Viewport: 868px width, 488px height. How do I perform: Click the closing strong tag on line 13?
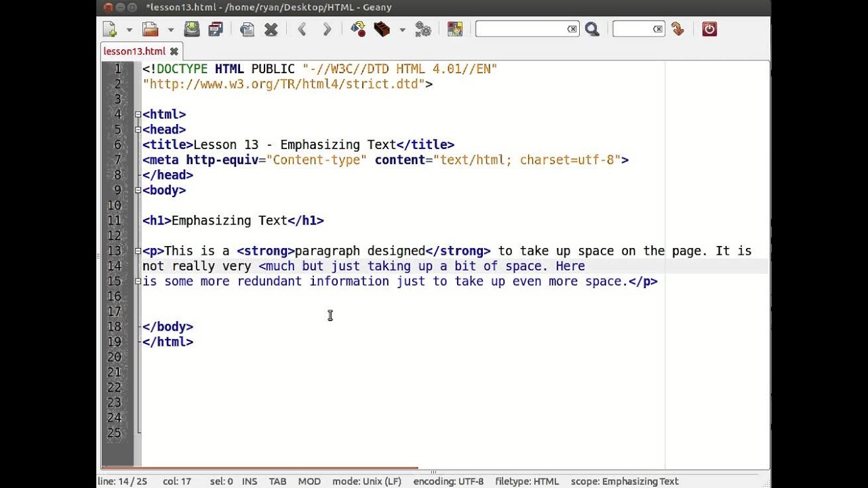coord(458,251)
